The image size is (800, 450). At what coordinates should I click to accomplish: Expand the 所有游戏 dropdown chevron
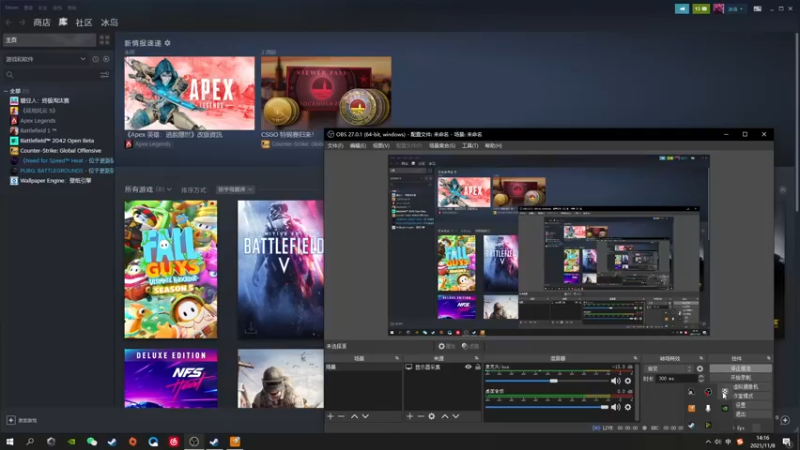[169, 189]
